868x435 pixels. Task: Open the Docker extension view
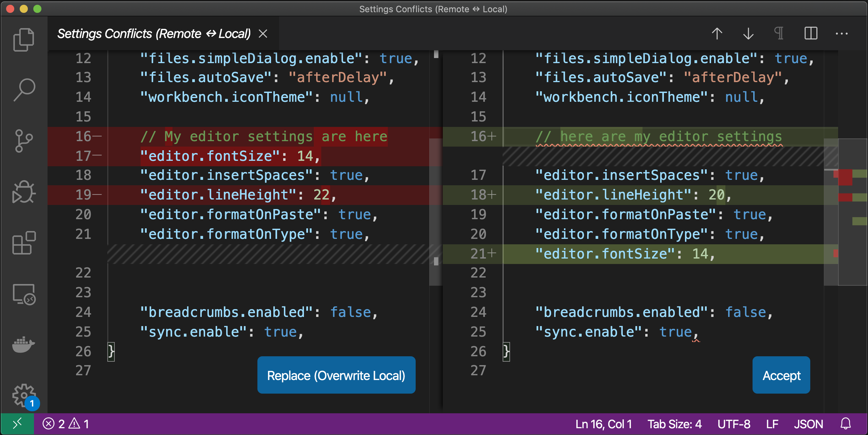(x=24, y=345)
